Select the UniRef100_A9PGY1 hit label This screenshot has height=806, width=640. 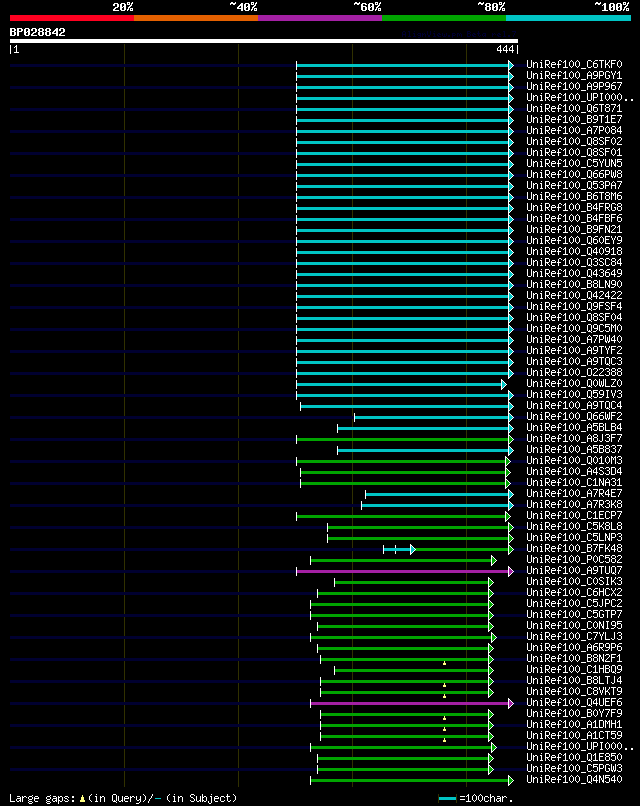click(x=574, y=76)
